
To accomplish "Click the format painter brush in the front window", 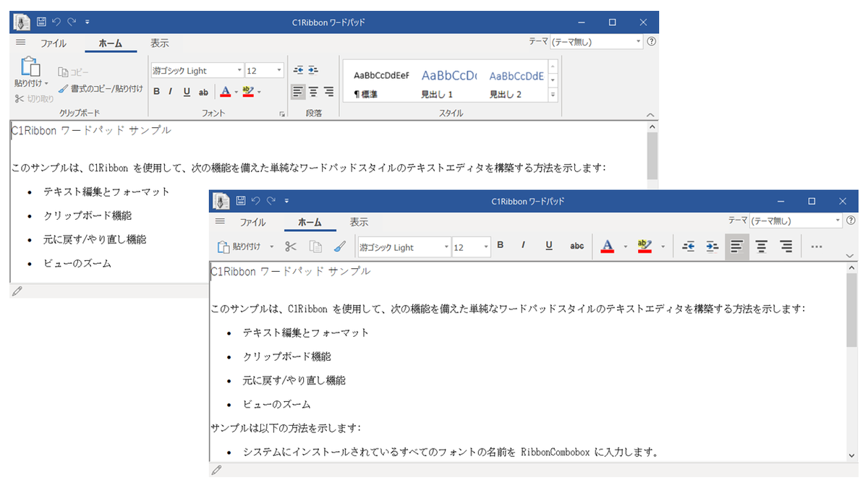I will [339, 247].
